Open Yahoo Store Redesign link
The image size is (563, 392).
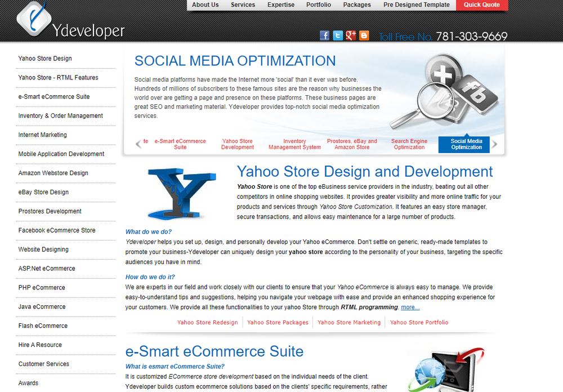tap(208, 322)
